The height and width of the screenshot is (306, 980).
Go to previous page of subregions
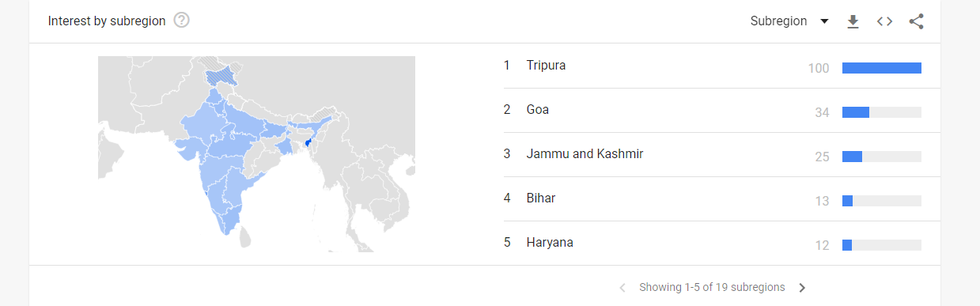click(x=622, y=287)
